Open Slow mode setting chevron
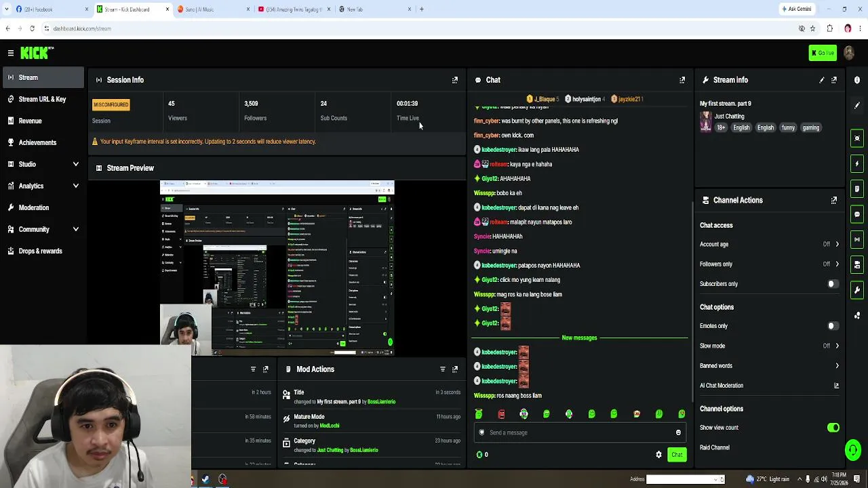The image size is (868, 488). tap(837, 346)
